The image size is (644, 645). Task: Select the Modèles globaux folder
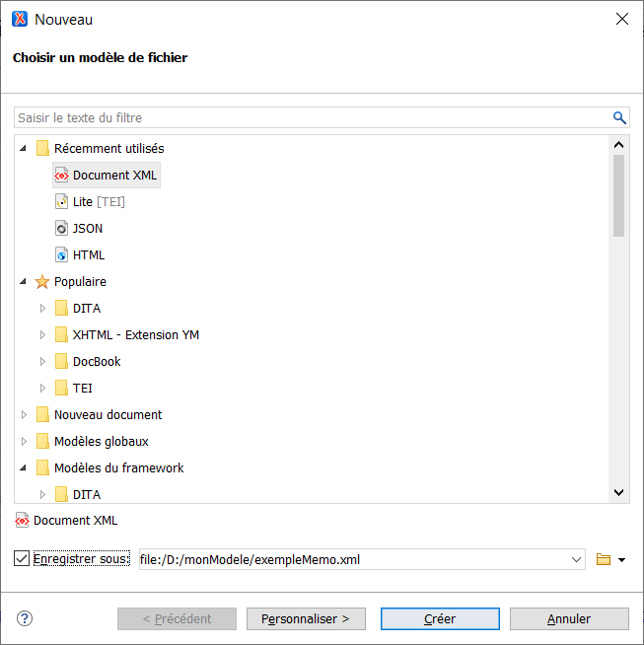pyautogui.click(x=101, y=442)
